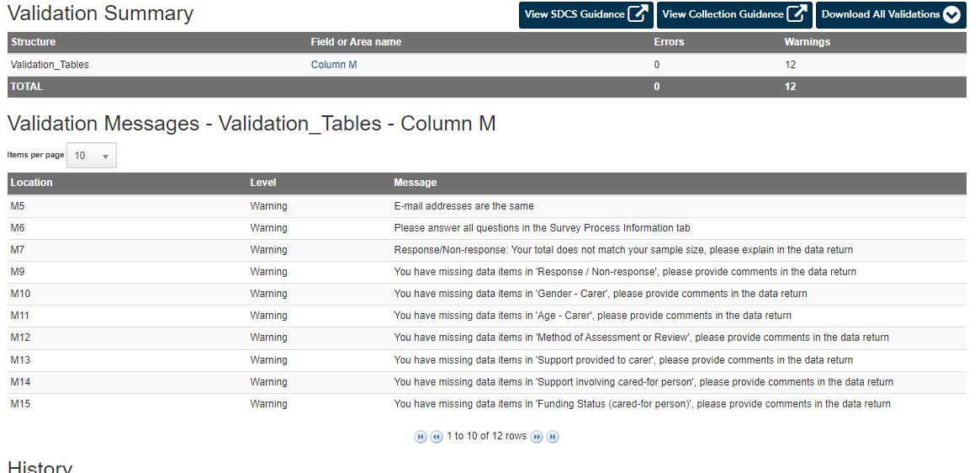This screenshot has width=980, height=473.
Task: Click 'Method of Assessment or Review' message
Action: coord(641,337)
